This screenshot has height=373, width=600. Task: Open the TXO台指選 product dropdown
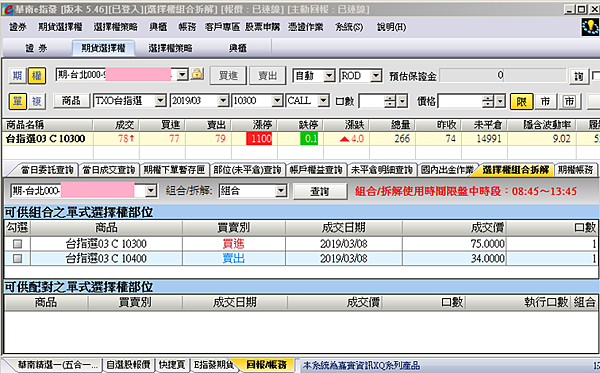click(x=160, y=101)
